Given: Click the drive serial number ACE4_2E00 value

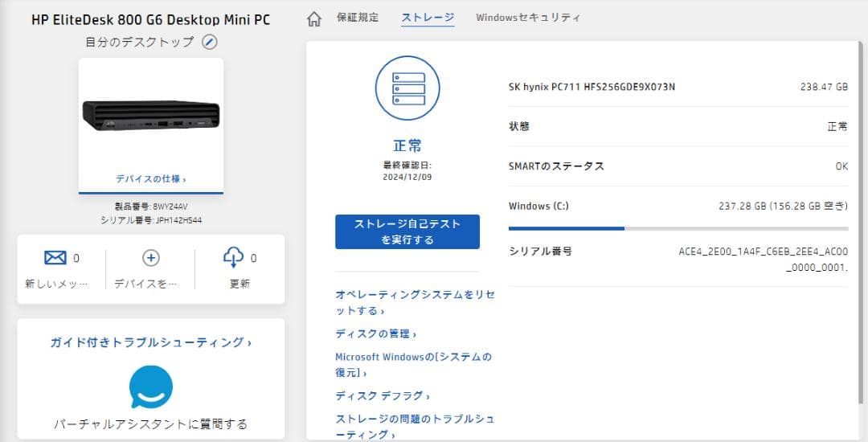Looking at the screenshot, I should pyautogui.click(x=764, y=260).
